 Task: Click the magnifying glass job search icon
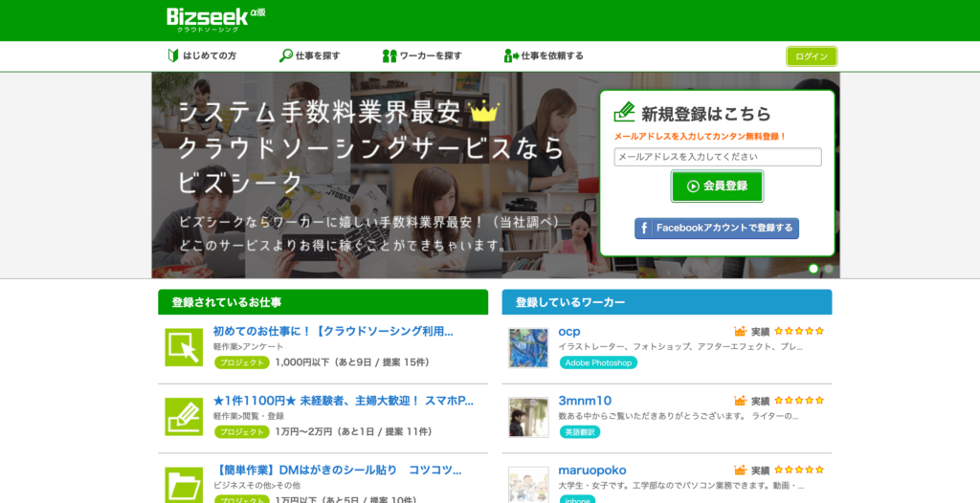point(285,55)
